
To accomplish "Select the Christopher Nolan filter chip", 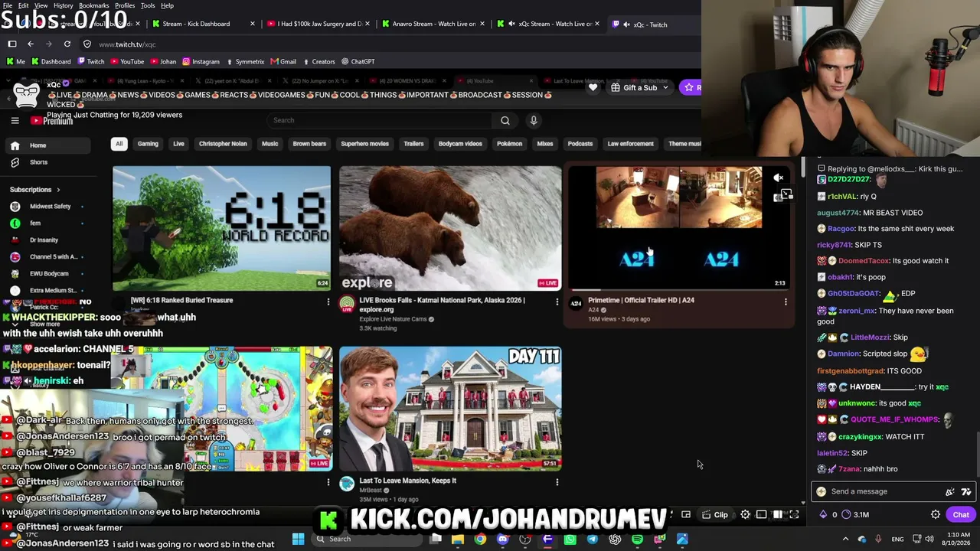I will click(x=223, y=144).
